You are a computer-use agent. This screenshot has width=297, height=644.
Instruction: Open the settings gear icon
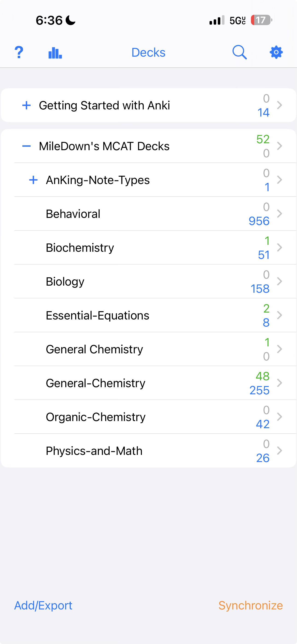coord(276,52)
